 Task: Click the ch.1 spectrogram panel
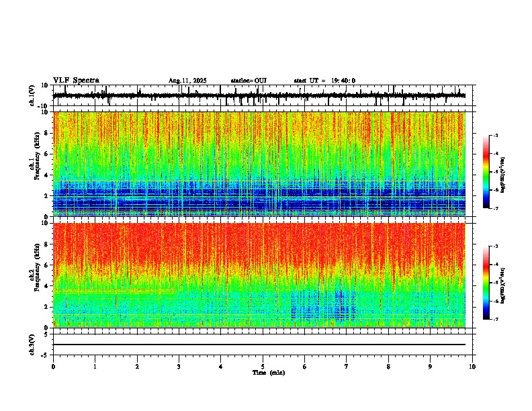259,164
